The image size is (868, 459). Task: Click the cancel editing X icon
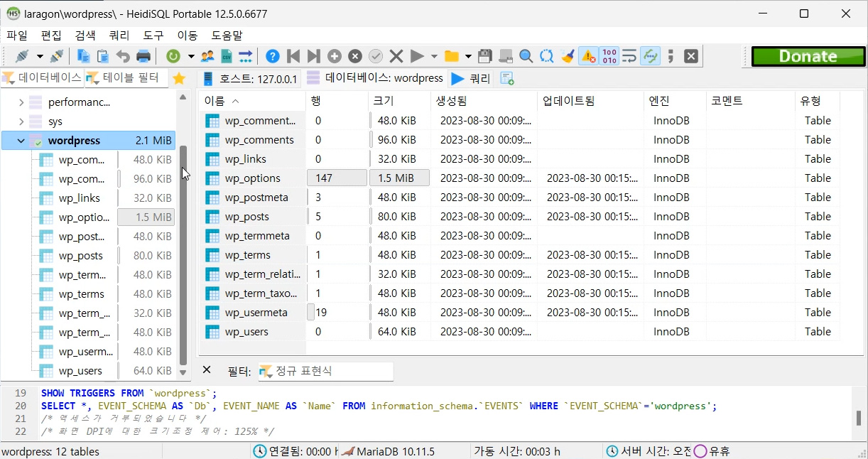[x=396, y=56]
